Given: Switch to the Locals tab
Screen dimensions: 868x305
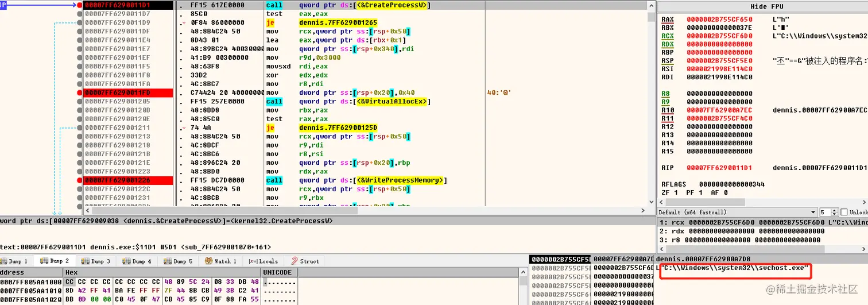Looking at the screenshot, I should pyautogui.click(x=263, y=261).
